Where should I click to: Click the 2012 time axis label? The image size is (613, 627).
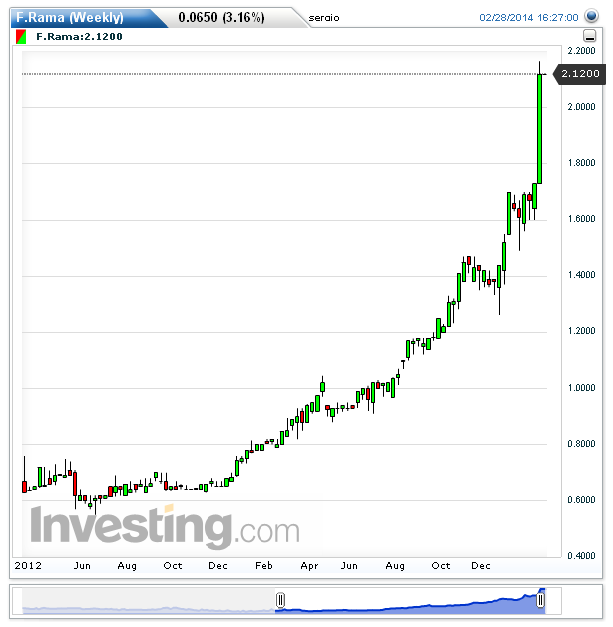pos(28,565)
